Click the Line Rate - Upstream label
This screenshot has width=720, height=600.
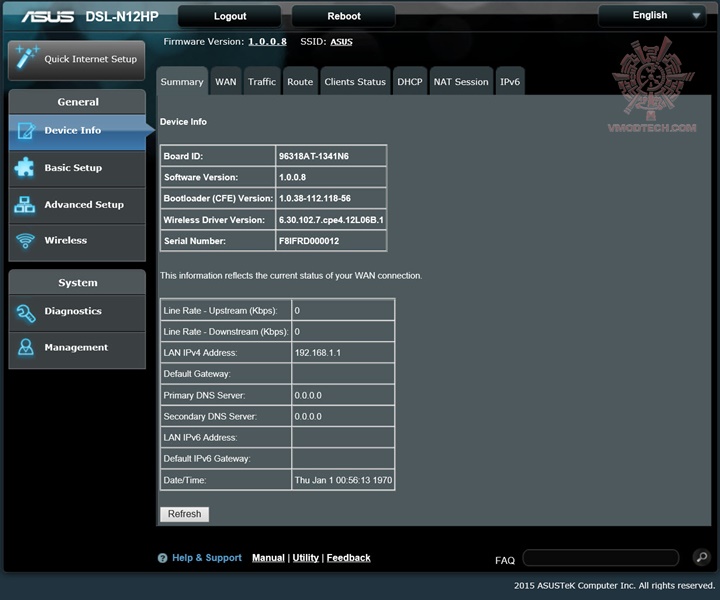pyautogui.click(x=220, y=311)
